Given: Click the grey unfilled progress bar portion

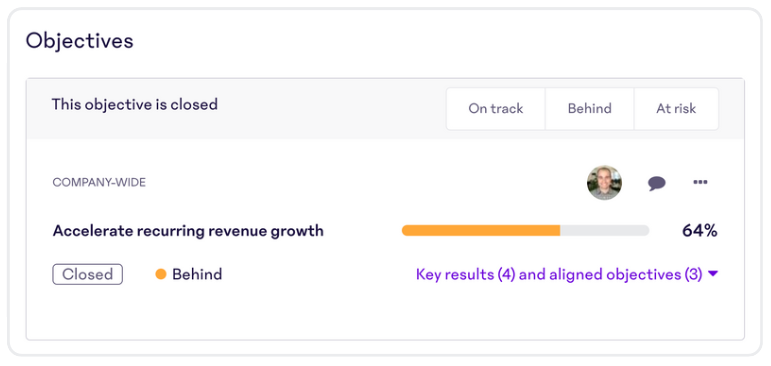Looking at the screenshot, I should [605, 230].
